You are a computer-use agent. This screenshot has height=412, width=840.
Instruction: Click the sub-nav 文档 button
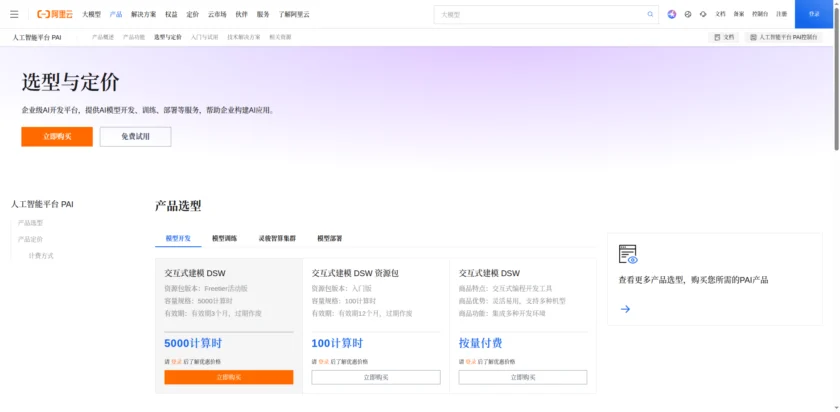point(724,38)
